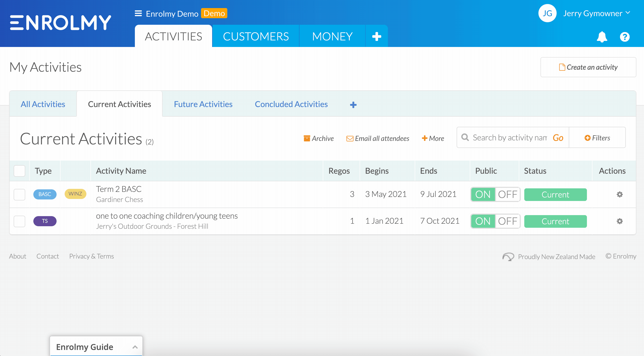Expand the Enrolmy Guide panel
644x356 pixels.
(x=96, y=346)
